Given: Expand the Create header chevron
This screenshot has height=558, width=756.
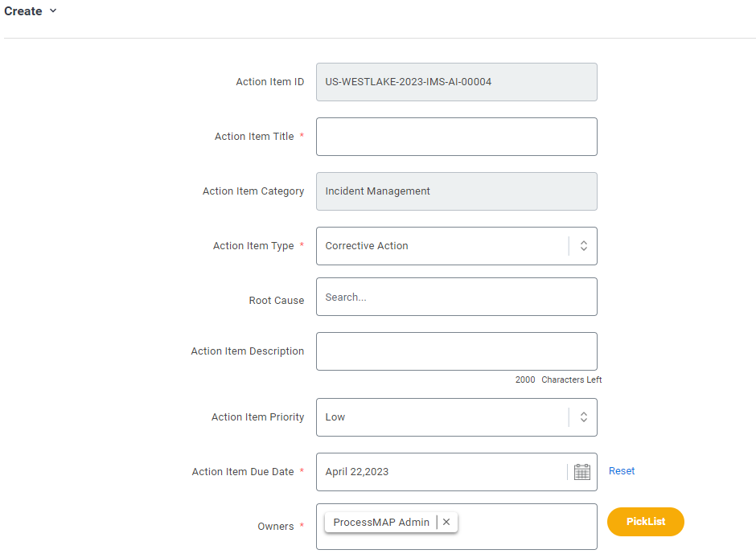Looking at the screenshot, I should 53,10.
